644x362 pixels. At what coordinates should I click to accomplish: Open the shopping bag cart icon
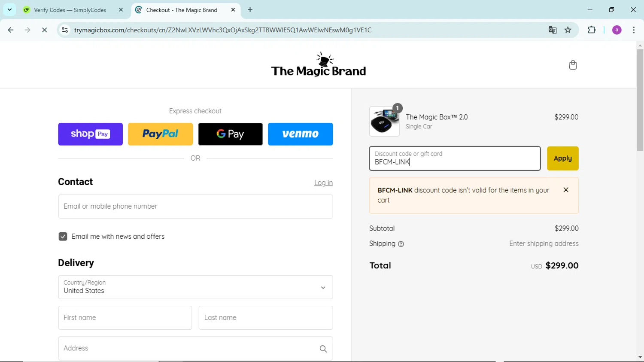tap(573, 65)
